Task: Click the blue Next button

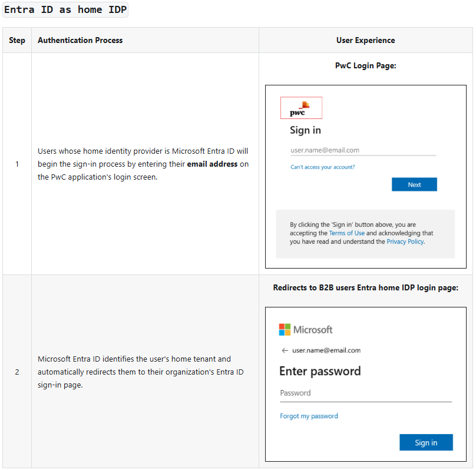Action: pyautogui.click(x=414, y=184)
